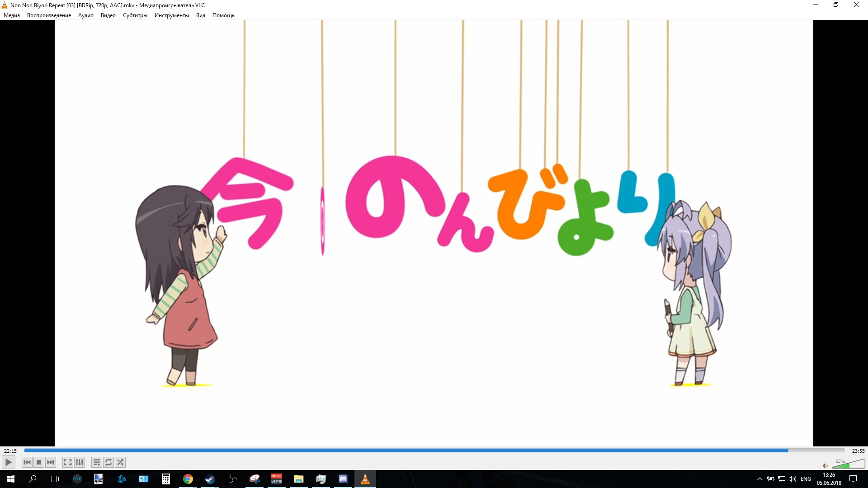
Task: Open the Субтитры menu
Action: tap(135, 15)
